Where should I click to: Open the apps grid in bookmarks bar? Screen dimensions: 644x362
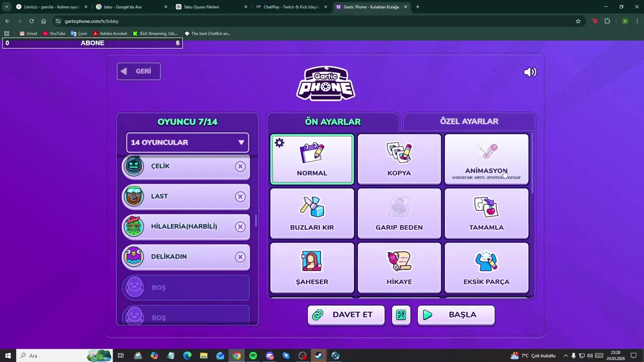pos(7,33)
